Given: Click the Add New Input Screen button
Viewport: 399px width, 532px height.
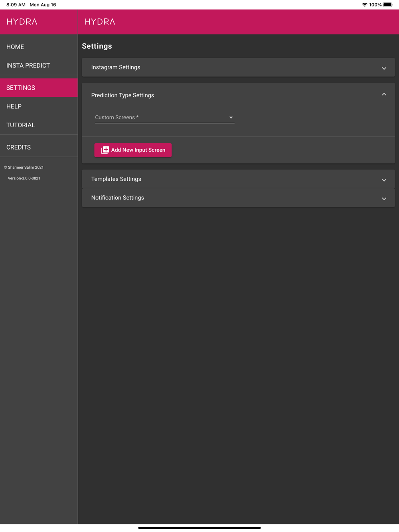Looking at the screenshot, I should 133,150.
